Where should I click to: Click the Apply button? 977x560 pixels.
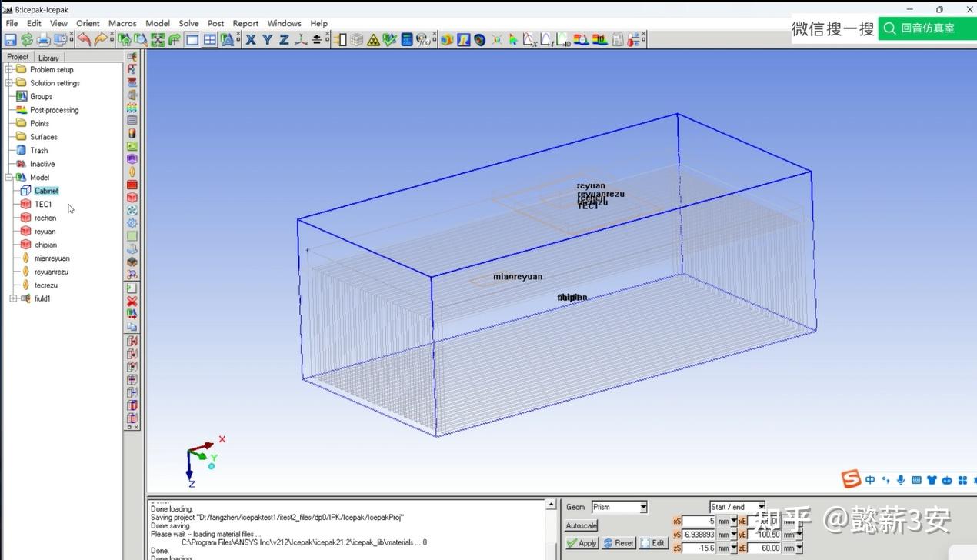[x=582, y=542]
